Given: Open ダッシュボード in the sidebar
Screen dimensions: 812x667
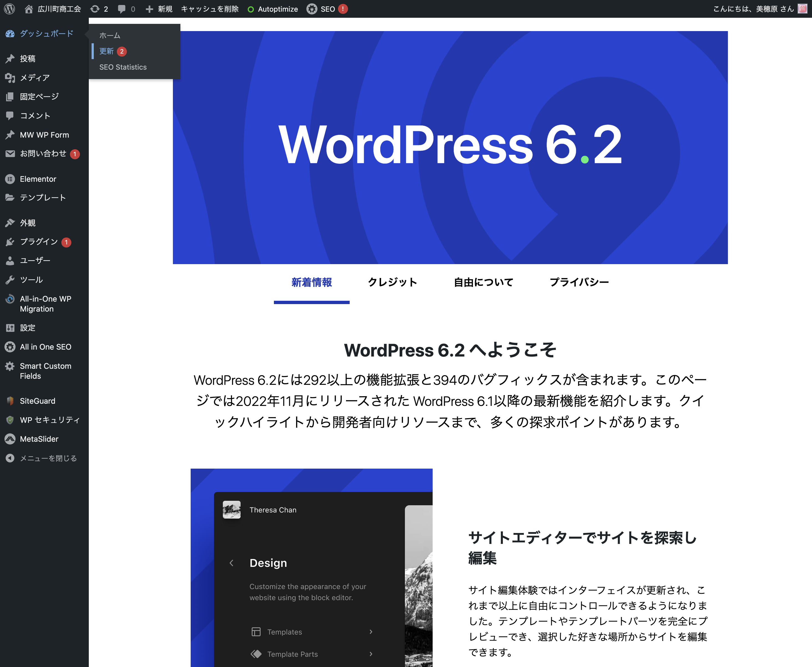Looking at the screenshot, I should [44, 33].
